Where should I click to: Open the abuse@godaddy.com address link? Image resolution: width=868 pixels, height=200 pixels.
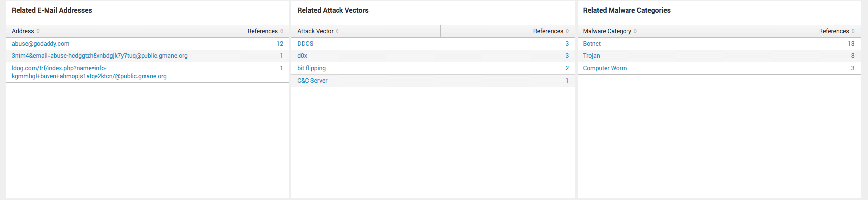[41, 44]
